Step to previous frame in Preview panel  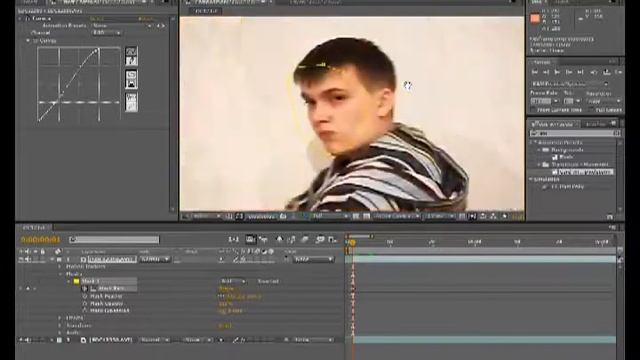pyautogui.click(x=546, y=72)
